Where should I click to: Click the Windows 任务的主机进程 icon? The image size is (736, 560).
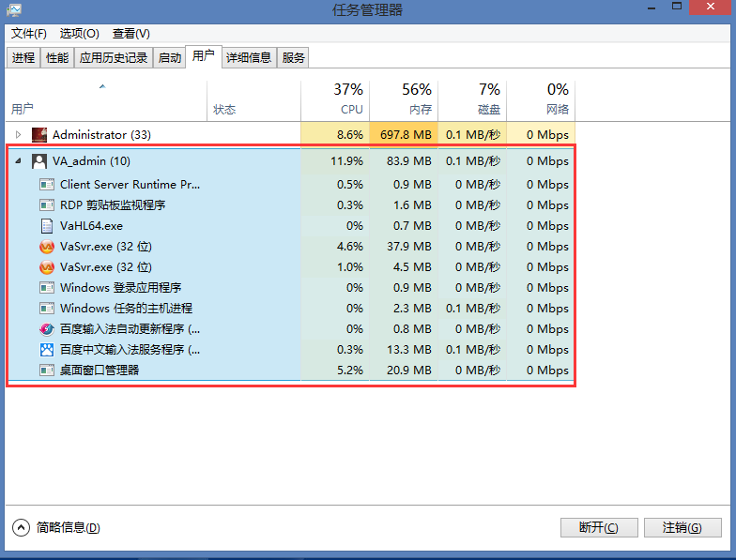click(47, 309)
